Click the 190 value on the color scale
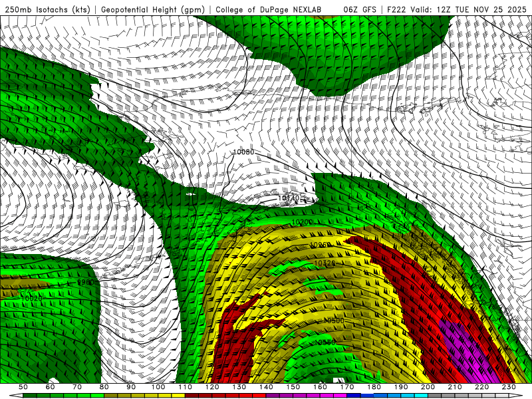Image resolution: width=532 pixels, height=399 pixels. pyautogui.click(x=401, y=387)
